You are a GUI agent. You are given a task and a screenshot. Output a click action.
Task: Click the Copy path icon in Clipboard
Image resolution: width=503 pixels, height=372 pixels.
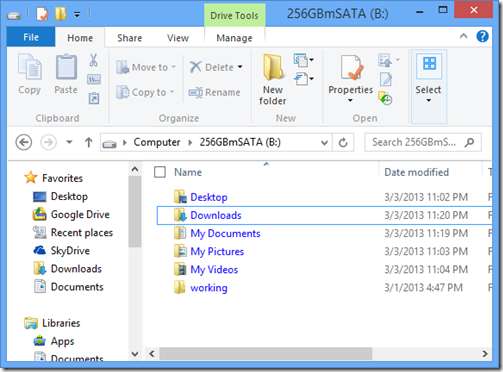[x=94, y=80]
